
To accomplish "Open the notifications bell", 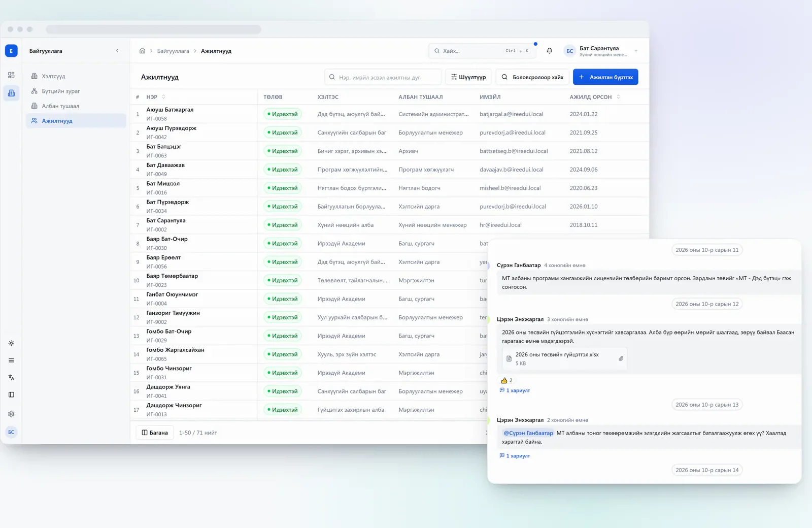I will tap(549, 51).
